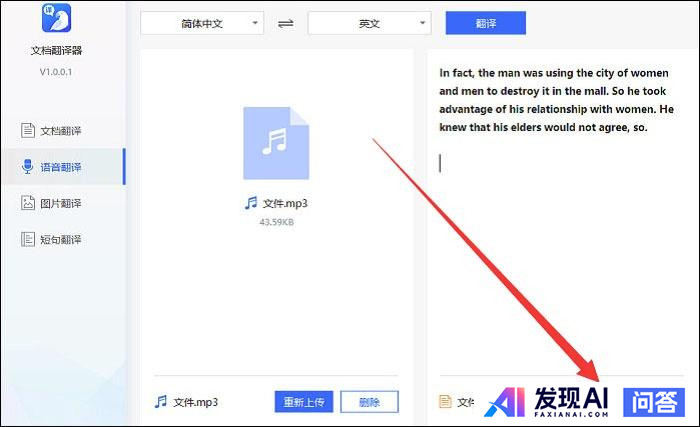Screen dimensions: 700x427
Task: Click the 重新上传 button
Action: click(303, 402)
